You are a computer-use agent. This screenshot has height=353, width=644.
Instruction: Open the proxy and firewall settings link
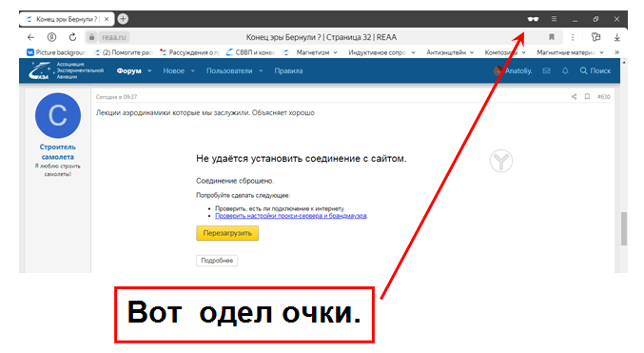[x=291, y=216]
